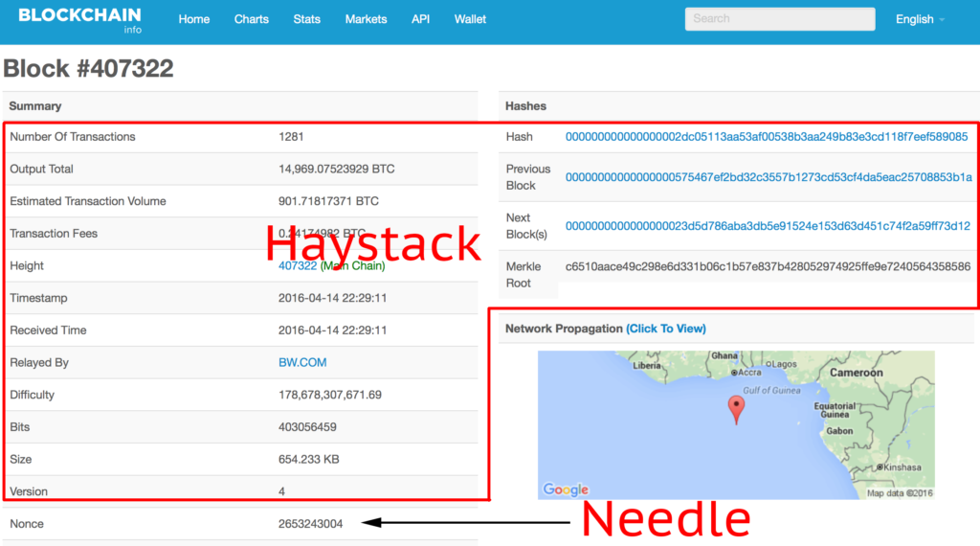Click into the Search field
This screenshot has height=546, width=980.
[779, 19]
